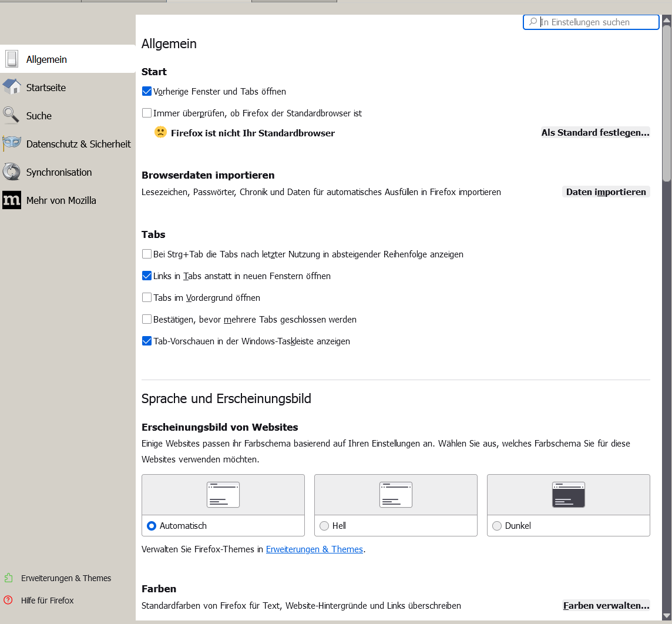Click the Hell theme preview image
Viewport: 672px width, 624px height.
coord(395,495)
